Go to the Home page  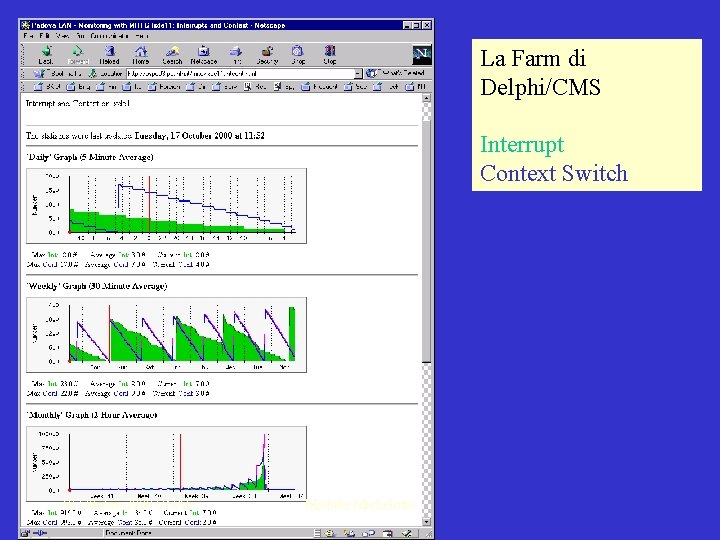pyautogui.click(x=141, y=55)
